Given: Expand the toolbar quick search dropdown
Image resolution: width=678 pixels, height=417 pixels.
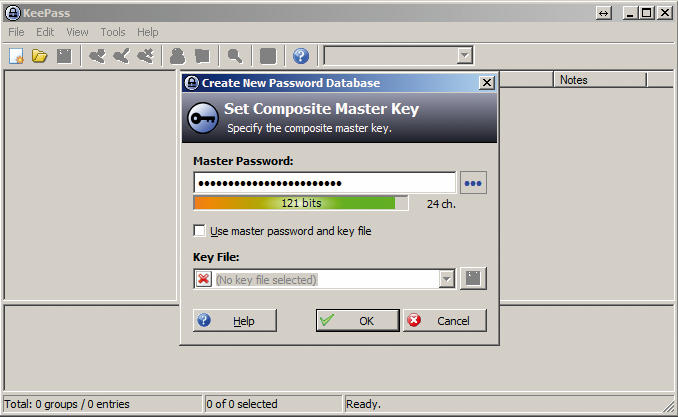Looking at the screenshot, I should click(465, 56).
